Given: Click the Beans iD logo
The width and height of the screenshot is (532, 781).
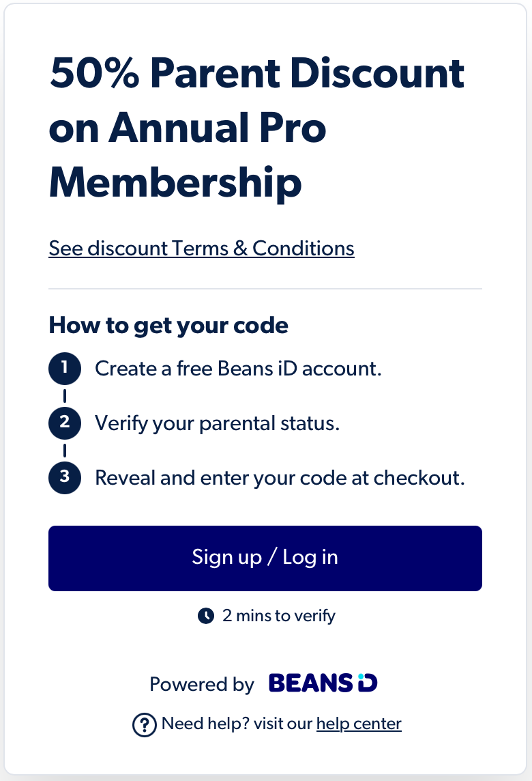Looking at the screenshot, I should click(323, 683).
